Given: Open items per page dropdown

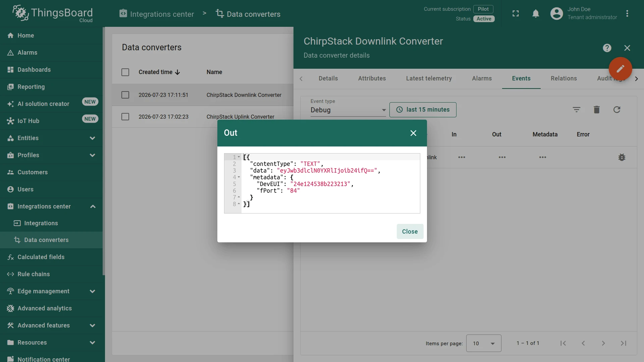Looking at the screenshot, I should (483, 343).
